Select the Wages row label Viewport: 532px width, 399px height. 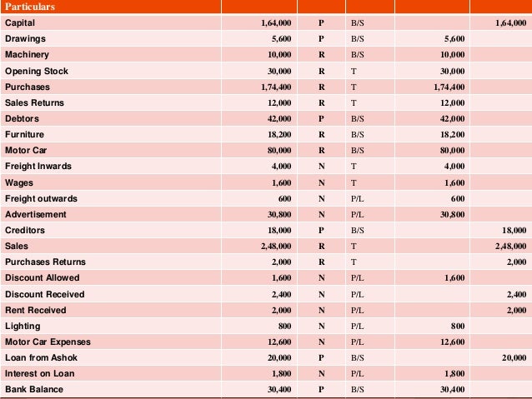[19, 182]
